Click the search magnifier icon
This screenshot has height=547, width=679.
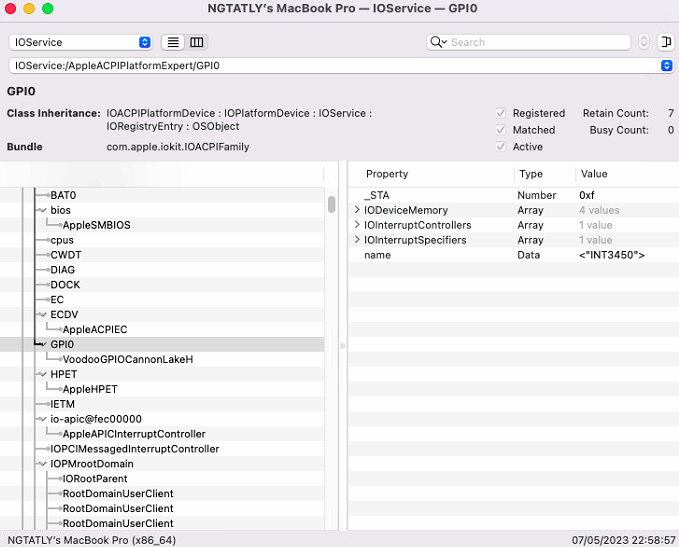coord(437,42)
